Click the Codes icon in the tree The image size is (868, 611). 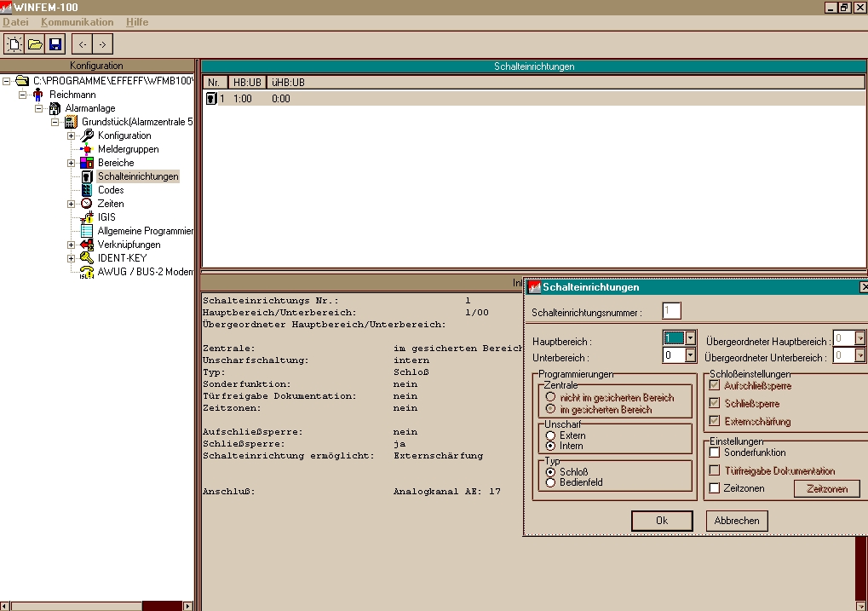tap(87, 190)
